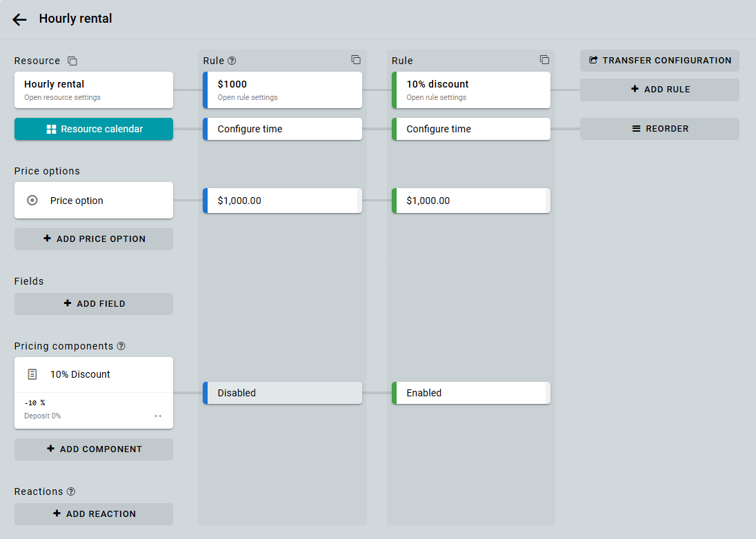Click help icon beside first Rule header
The width and height of the screenshot is (756, 539).
tap(232, 61)
